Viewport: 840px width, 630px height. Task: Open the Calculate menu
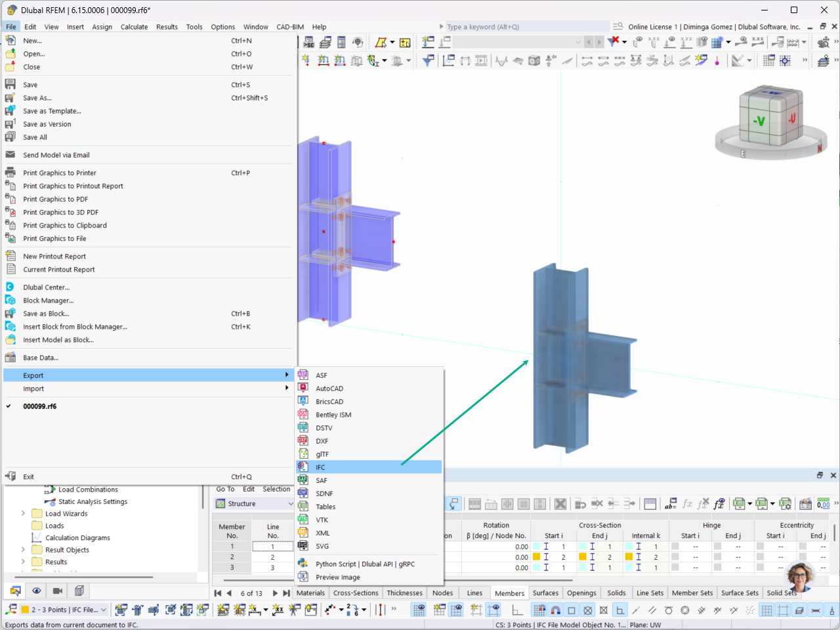tap(134, 27)
